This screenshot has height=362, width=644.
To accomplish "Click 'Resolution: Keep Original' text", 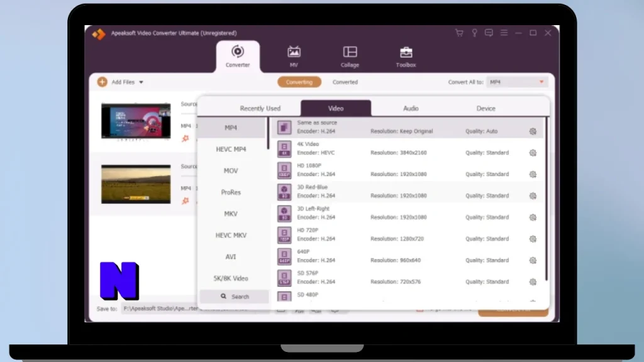I will 402,131.
